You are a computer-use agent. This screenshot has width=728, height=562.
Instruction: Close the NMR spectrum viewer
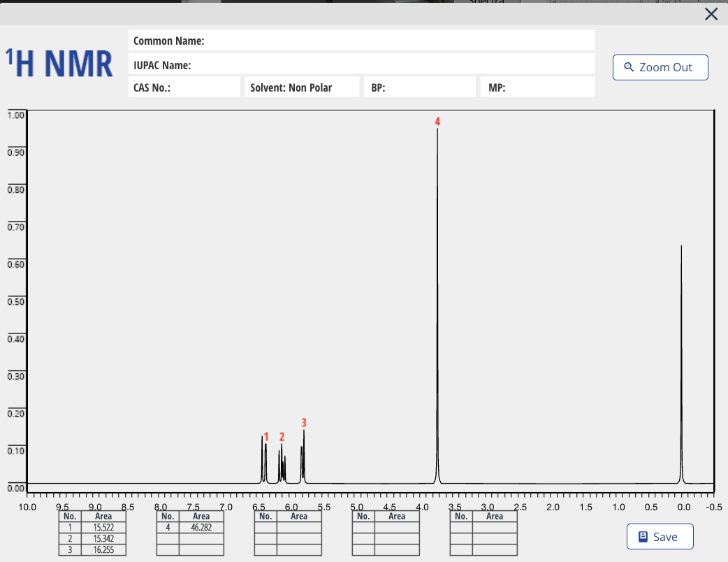click(711, 14)
